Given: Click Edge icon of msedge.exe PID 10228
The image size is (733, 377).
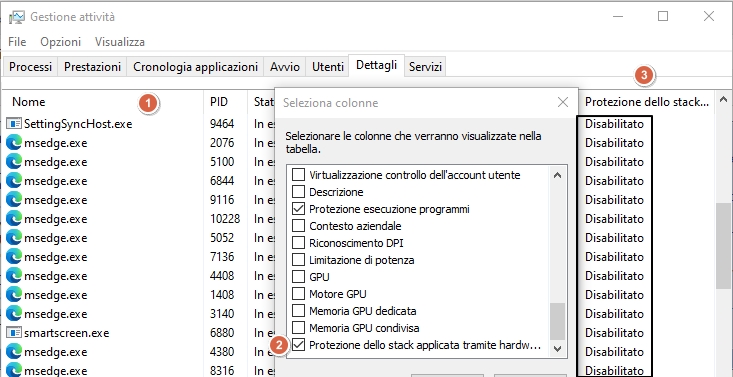Looking at the screenshot, I should tap(14, 219).
